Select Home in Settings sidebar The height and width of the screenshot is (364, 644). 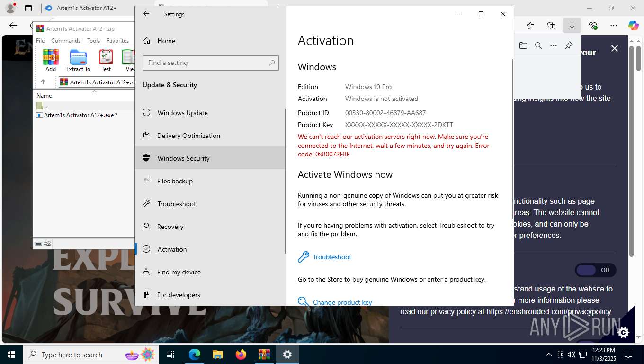[x=211, y=41]
